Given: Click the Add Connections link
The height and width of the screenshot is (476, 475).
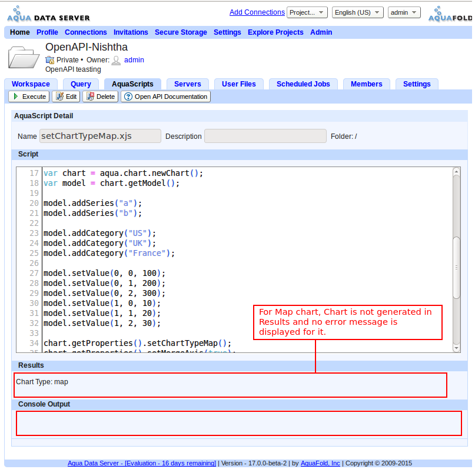Looking at the screenshot, I should click(x=257, y=12).
